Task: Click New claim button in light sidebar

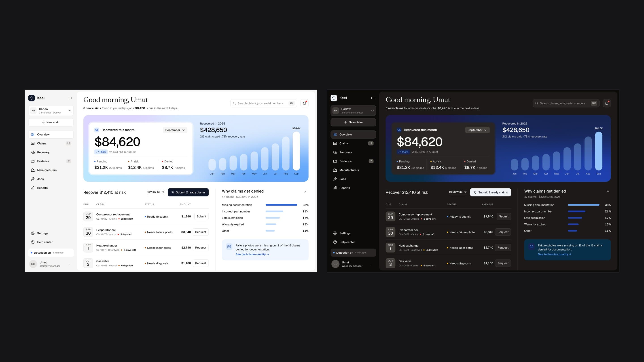Action: point(51,122)
